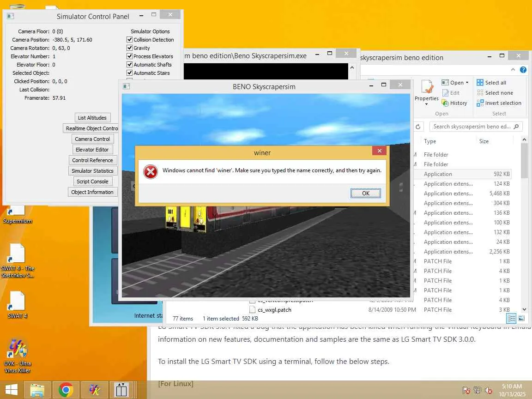
Task: Collapse the Explorer ribbon chevron
Action: tap(513, 70)
